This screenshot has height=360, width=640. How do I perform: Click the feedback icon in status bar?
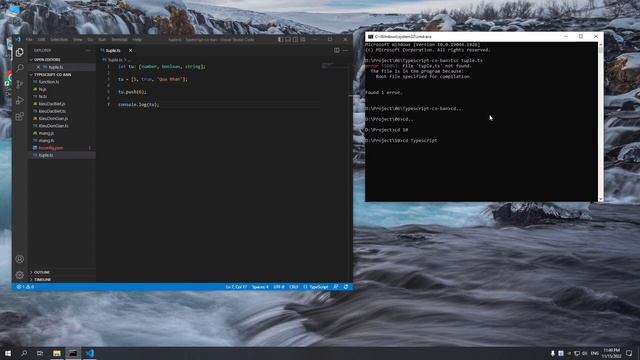click(x=336, y=287)
